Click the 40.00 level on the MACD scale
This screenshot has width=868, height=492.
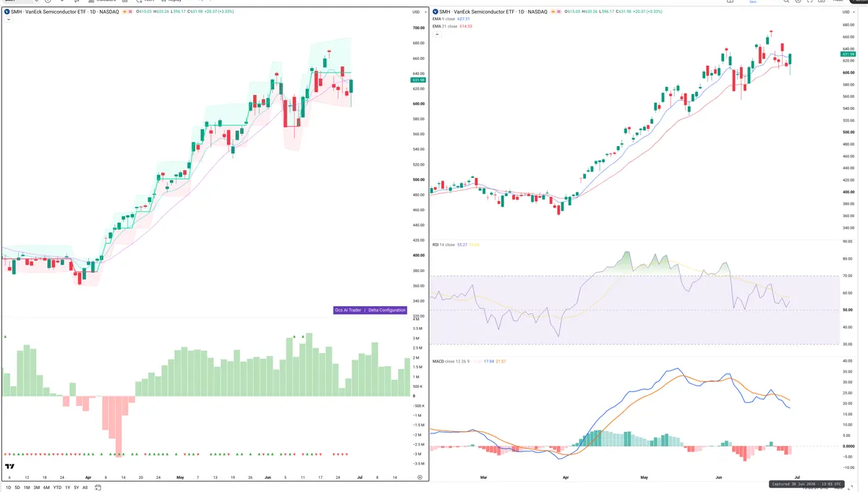click(849, 360)
